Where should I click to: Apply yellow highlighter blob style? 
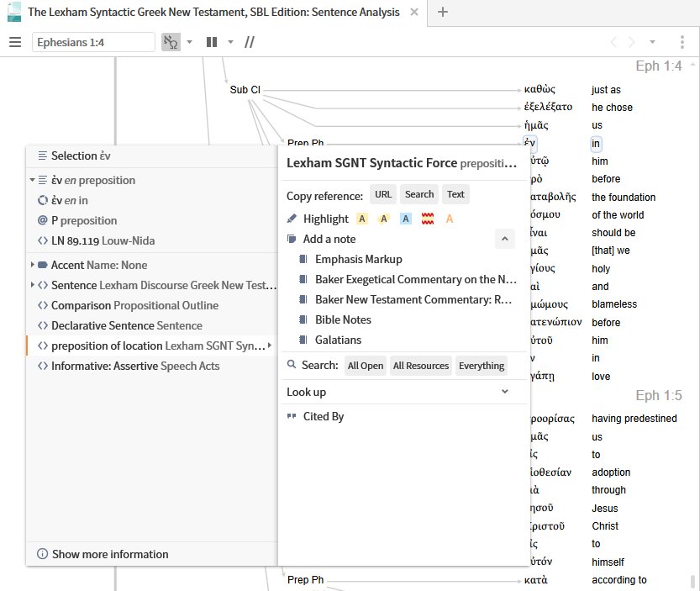(x=383, y=219)
